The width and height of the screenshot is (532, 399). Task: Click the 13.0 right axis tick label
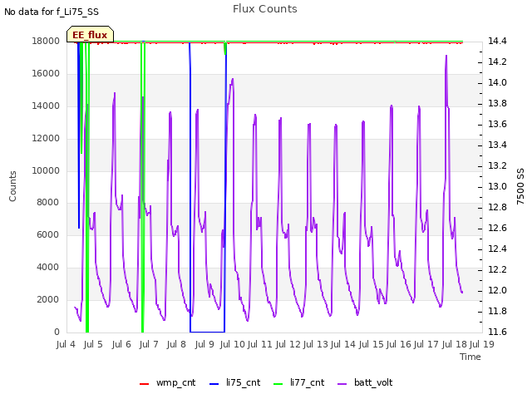tap(497, 186)
